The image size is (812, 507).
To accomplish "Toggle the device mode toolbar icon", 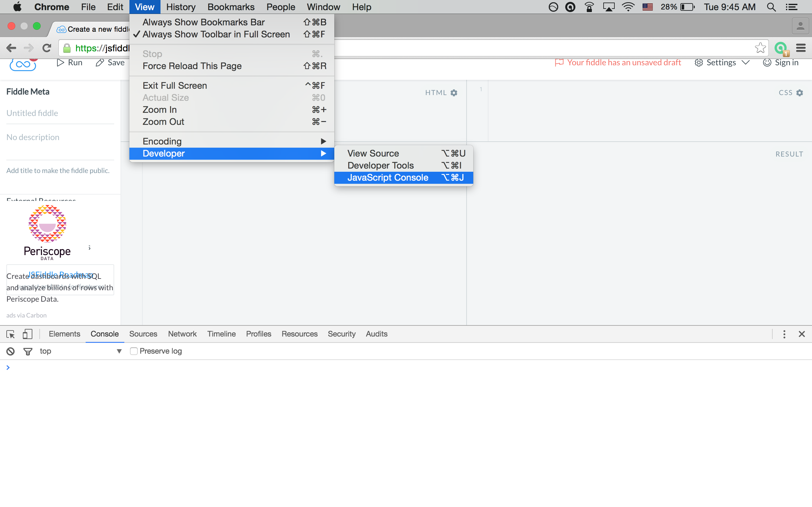I will tap(28, 334).
